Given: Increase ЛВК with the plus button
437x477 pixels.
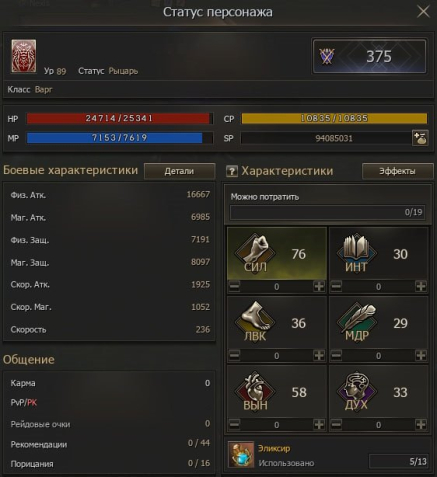Looking at the screenshot, I should pyautogui.click(x=319, y=355).
